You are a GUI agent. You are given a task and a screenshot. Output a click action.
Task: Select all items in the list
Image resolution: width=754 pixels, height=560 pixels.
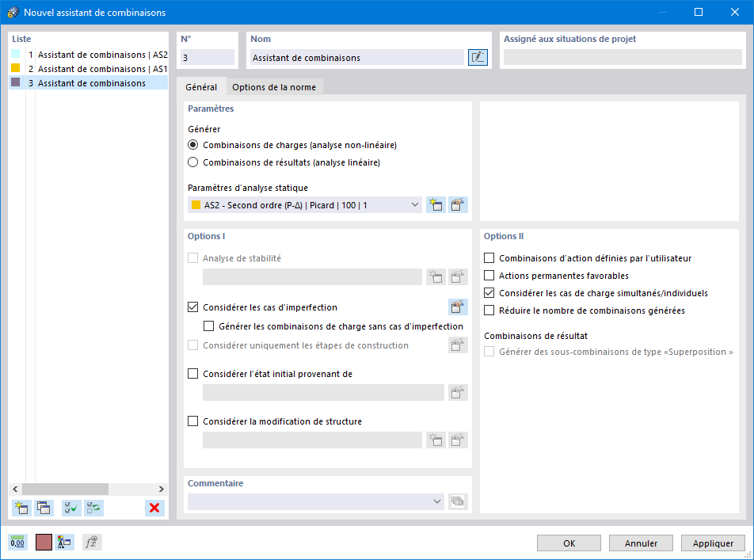coord(70,508)
